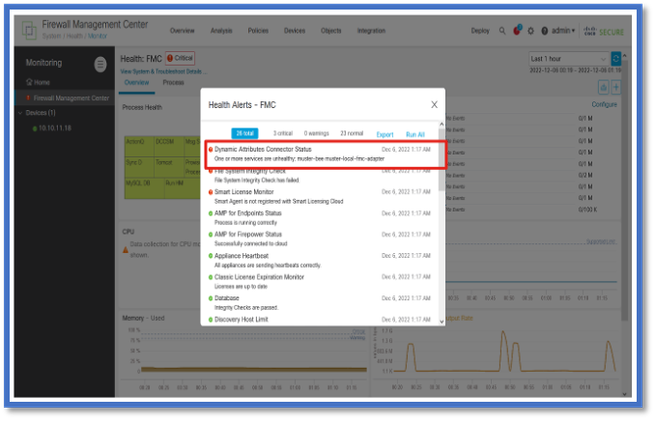The width and height of the screenshot is (655, 421).
Task: Open the Analysis menu
Action: click(221, 31)
